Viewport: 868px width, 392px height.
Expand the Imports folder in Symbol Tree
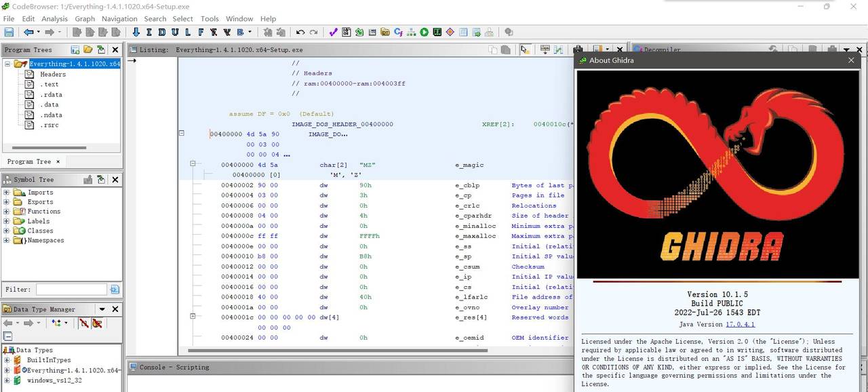click(7, 193)
